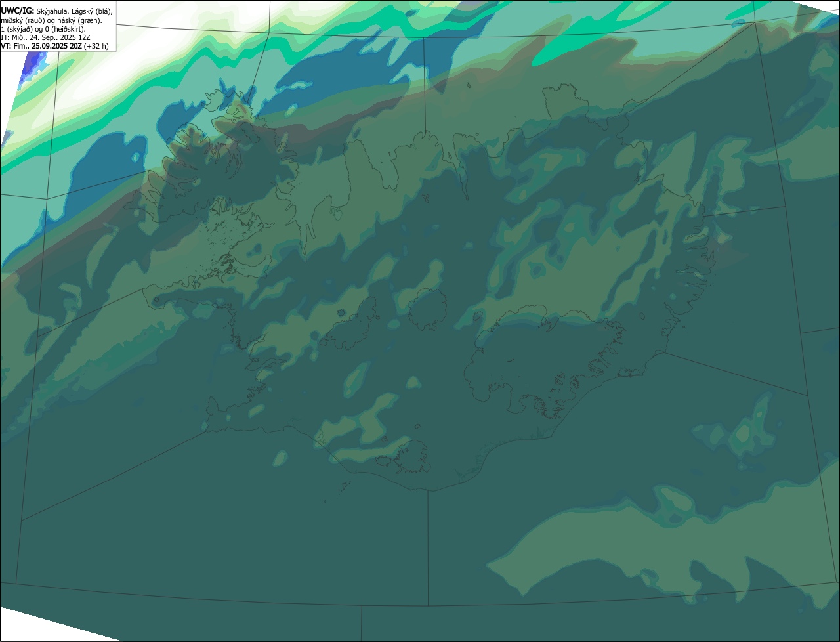840x642 pixels.
Task: Click the '(+32 h)' forecast offset
Action: click(96, 46)
